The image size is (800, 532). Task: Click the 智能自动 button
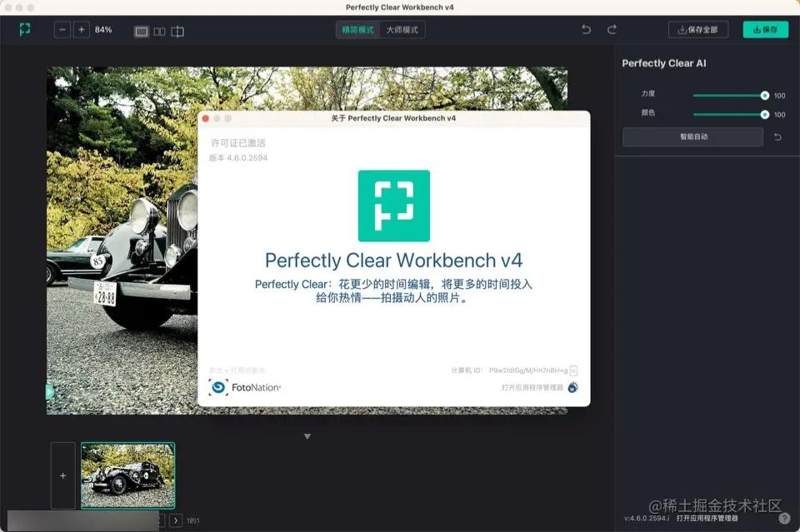click(692, 137)
